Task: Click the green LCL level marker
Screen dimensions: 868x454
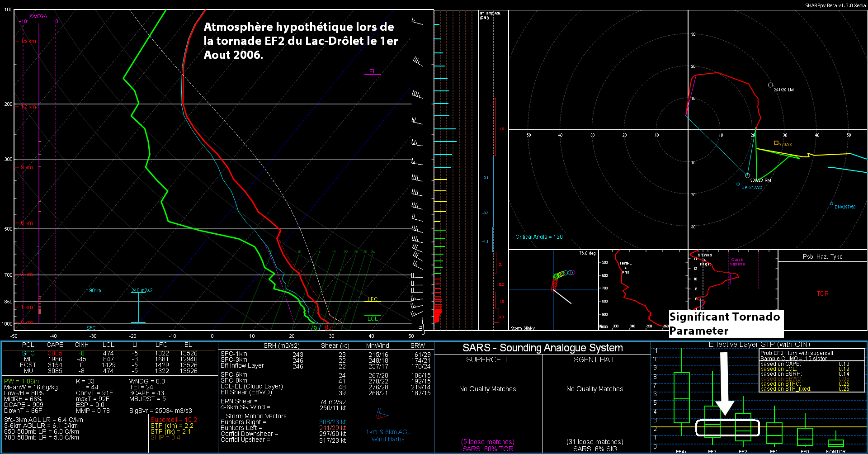Action: (x=373, y=317)
